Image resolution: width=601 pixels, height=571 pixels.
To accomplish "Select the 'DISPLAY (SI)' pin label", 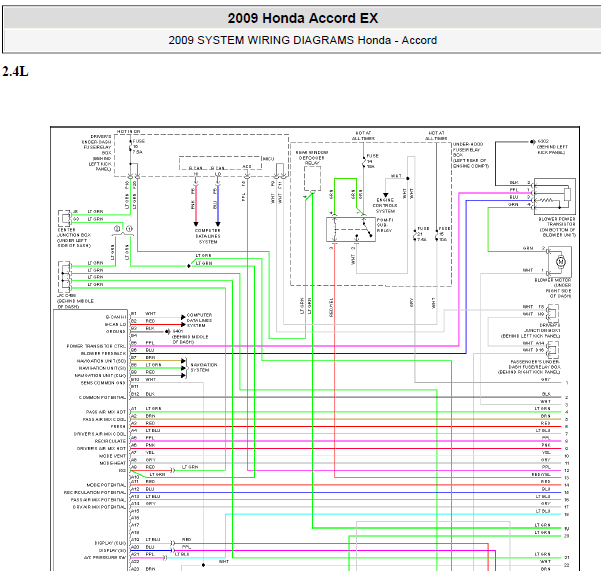I will point(112,550).
